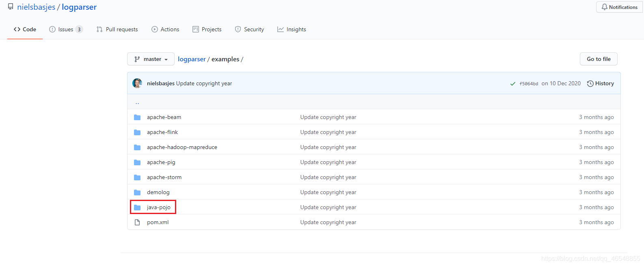
Task: Open the apache-storm folder
Action: (x=164, y=177)
